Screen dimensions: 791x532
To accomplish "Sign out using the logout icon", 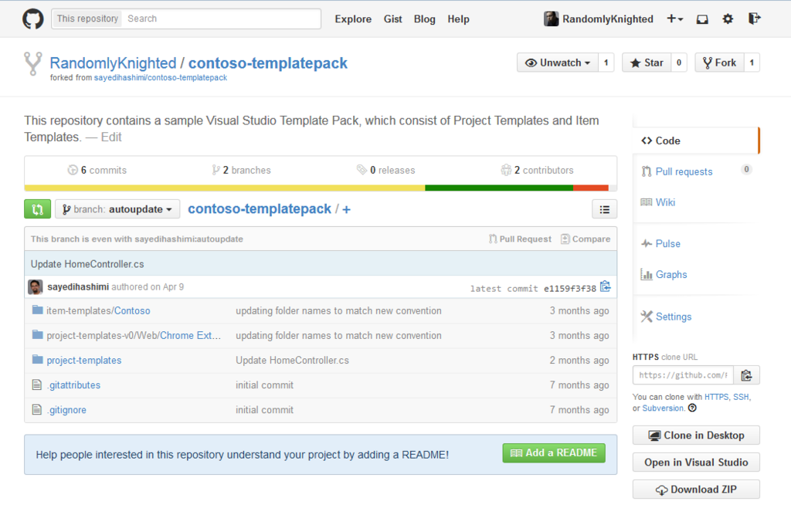I will coord(755,19).
